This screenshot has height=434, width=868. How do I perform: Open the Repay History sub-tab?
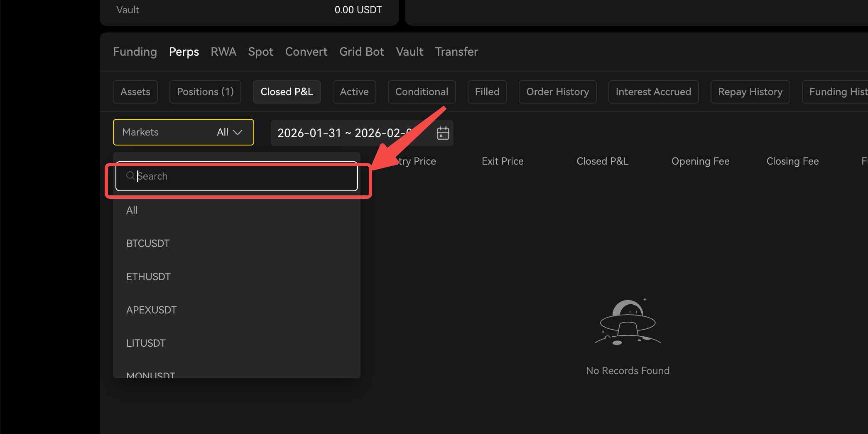[x=750, y=91]
